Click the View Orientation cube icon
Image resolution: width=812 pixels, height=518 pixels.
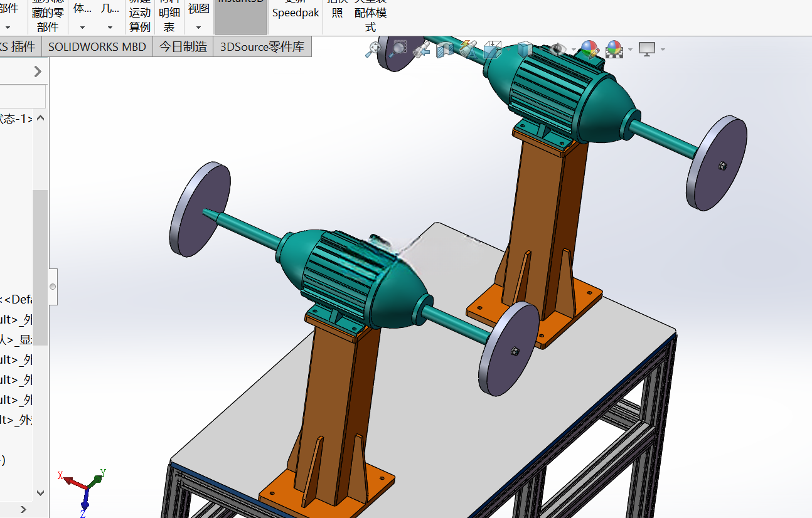click(493, 49)
